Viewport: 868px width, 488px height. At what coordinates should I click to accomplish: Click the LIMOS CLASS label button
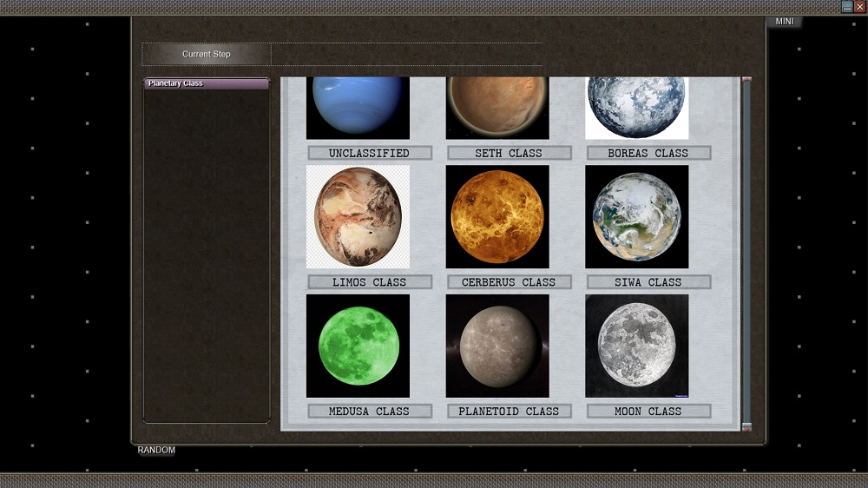click(370, 282)
